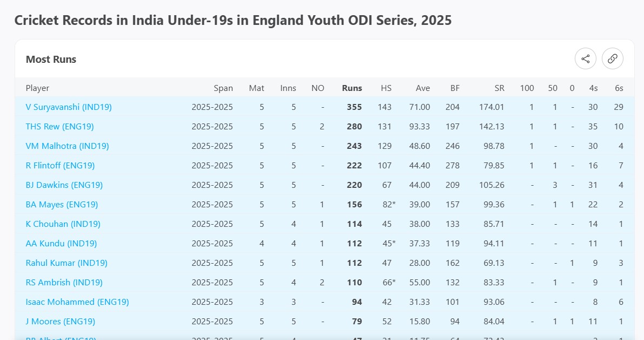Open V Suryavanshi player profile

click(x=69, y=107)
